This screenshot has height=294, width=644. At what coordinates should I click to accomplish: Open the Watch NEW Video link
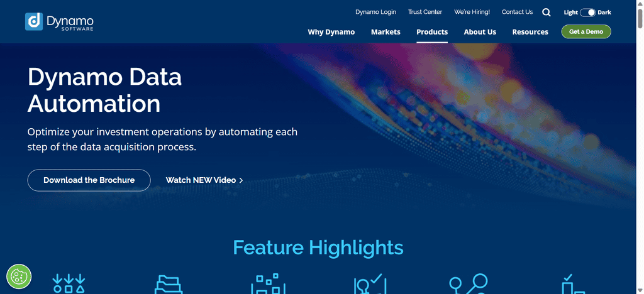click(x=204, y=180)
